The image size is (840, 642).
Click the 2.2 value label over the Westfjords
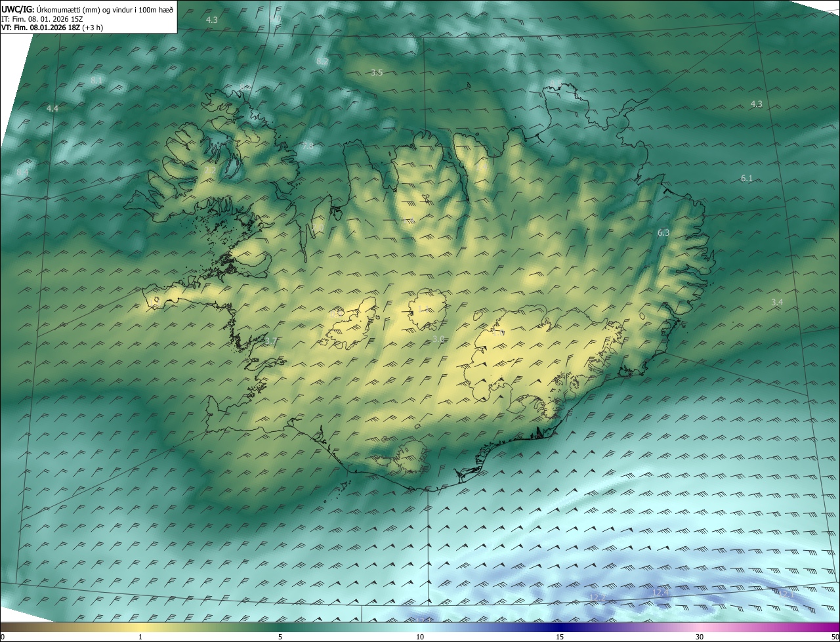pos(210,171)
